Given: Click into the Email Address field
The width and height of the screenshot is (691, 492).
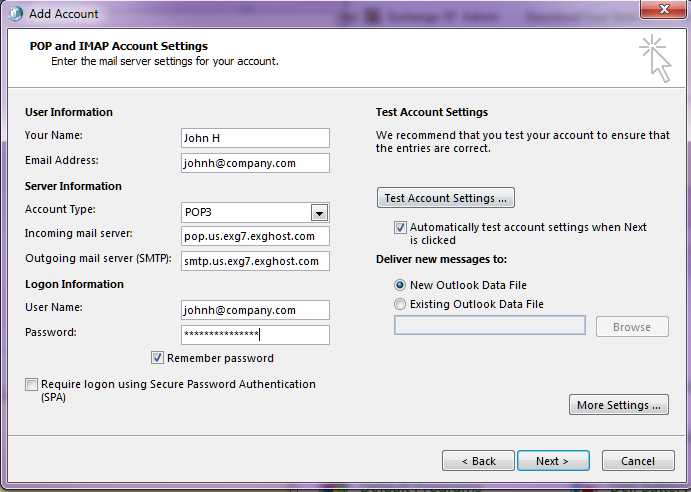Looking at the screenshot, I should pyautogui.click(x=255, y=162).
